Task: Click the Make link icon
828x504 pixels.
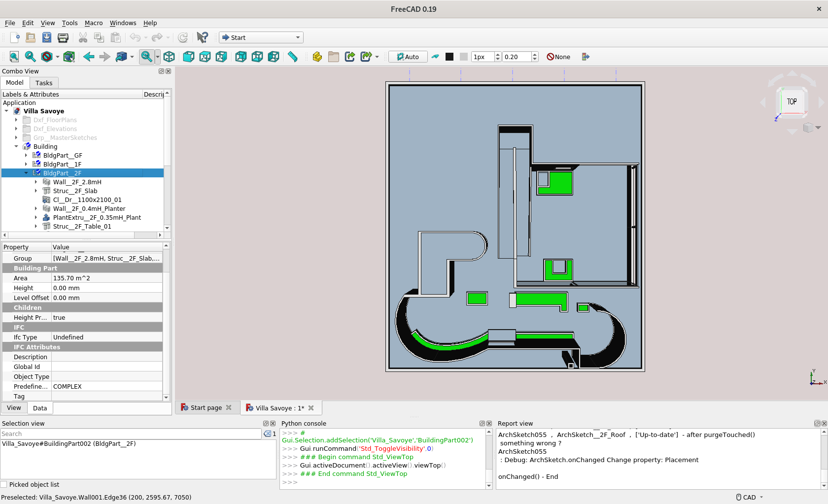Action: point(350,57)
